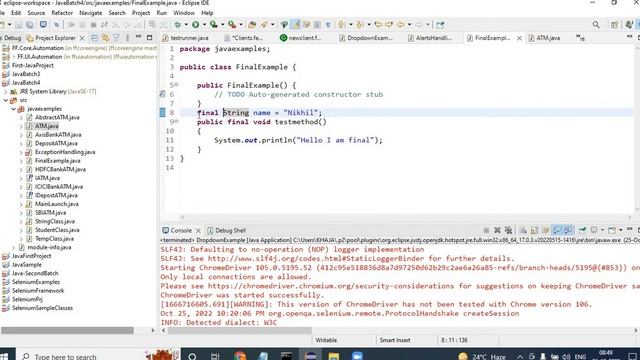
Task: Click the Console horizontal scrollbar
Action: point(240,330)
